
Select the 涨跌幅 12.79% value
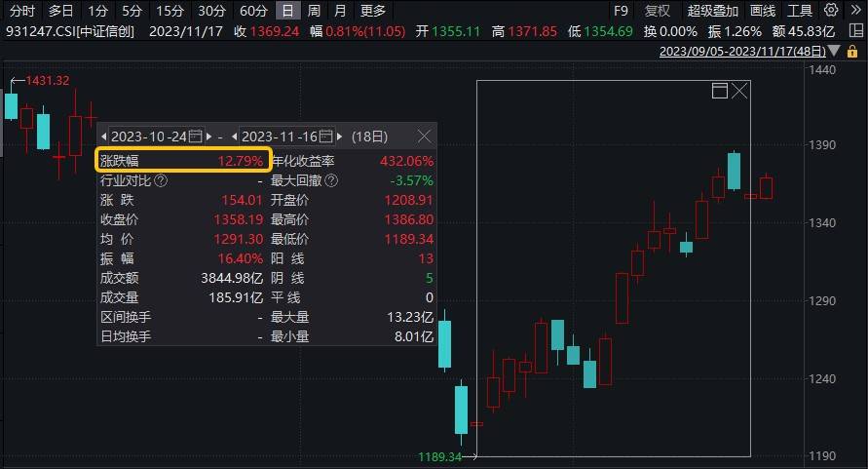point(240,161)
